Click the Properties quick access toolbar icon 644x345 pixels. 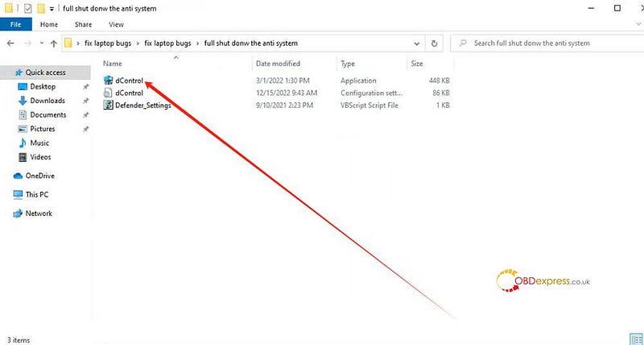pyautogui.click(x=28, y=8)
